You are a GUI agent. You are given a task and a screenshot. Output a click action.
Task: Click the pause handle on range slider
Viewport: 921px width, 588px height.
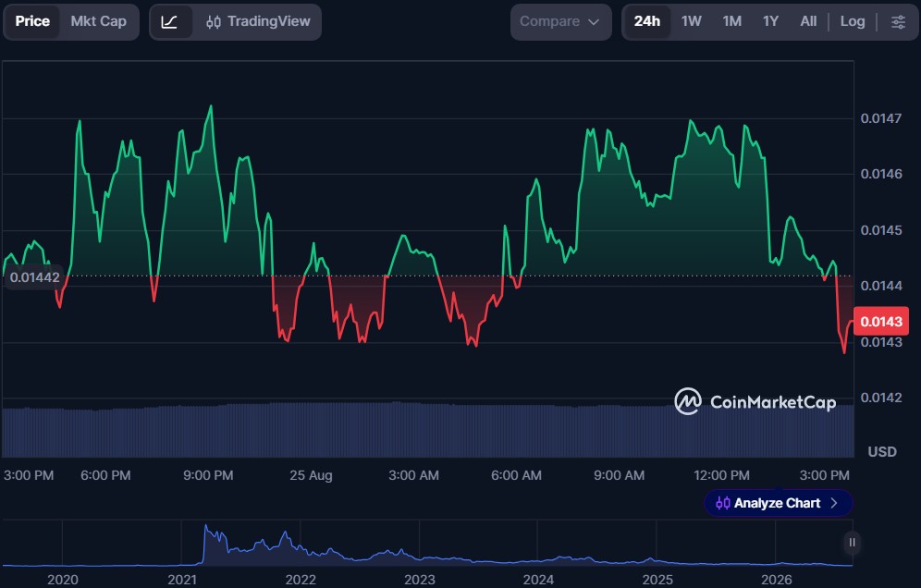pyautogui.click(x=852, y=542)
